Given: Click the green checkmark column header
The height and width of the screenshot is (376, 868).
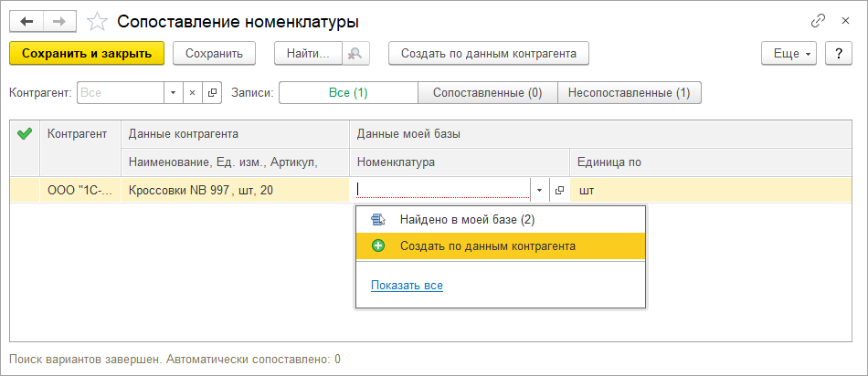Looking at the screenshot, I should [25, 134].
